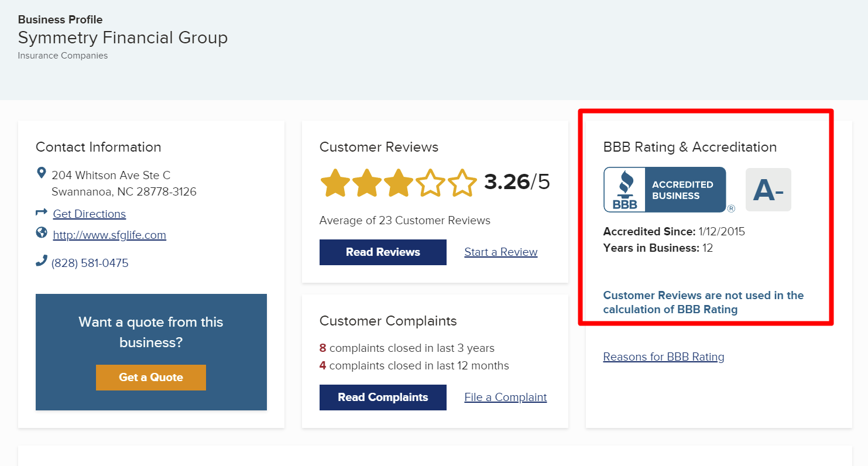The image size is (868, 466).
Task: Open the Get Directions link
Action: [89, 214]
